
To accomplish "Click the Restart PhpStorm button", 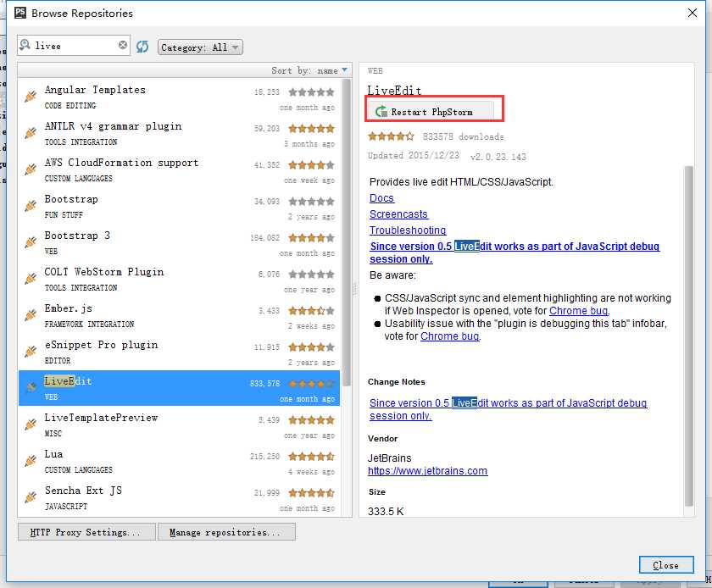I will coord(431,112).
